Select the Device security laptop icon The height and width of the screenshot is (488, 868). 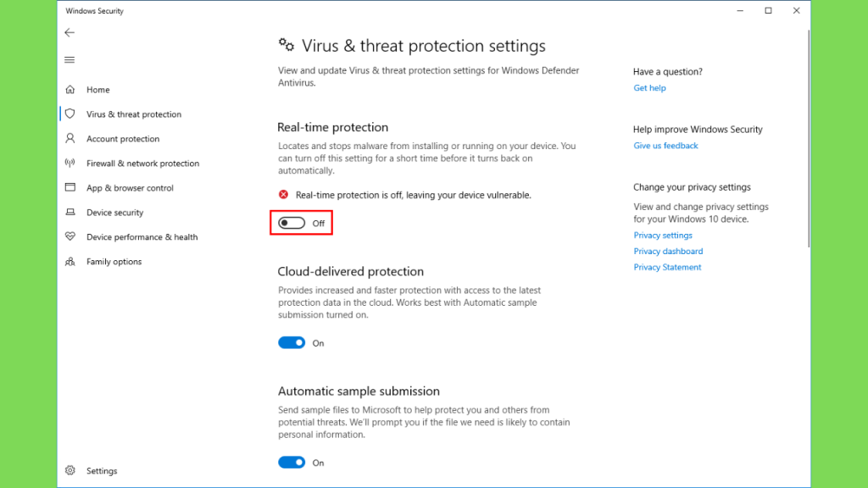tap(70, 212)
